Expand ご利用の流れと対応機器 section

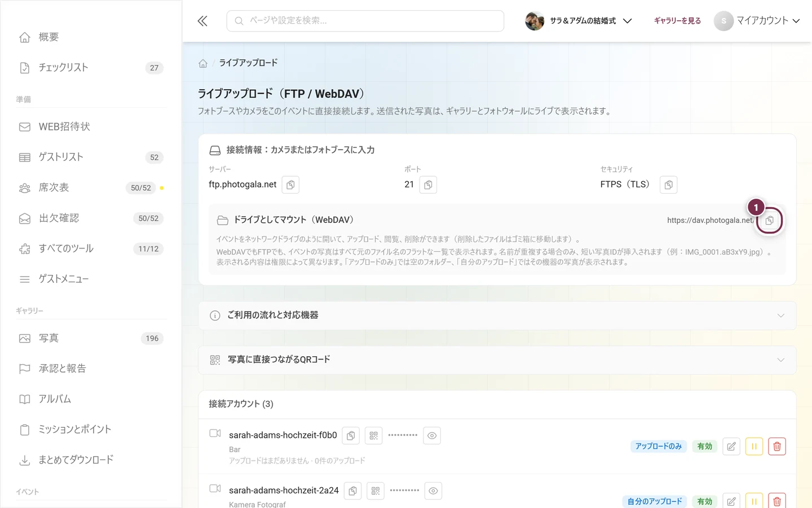(x=497, y=316)
